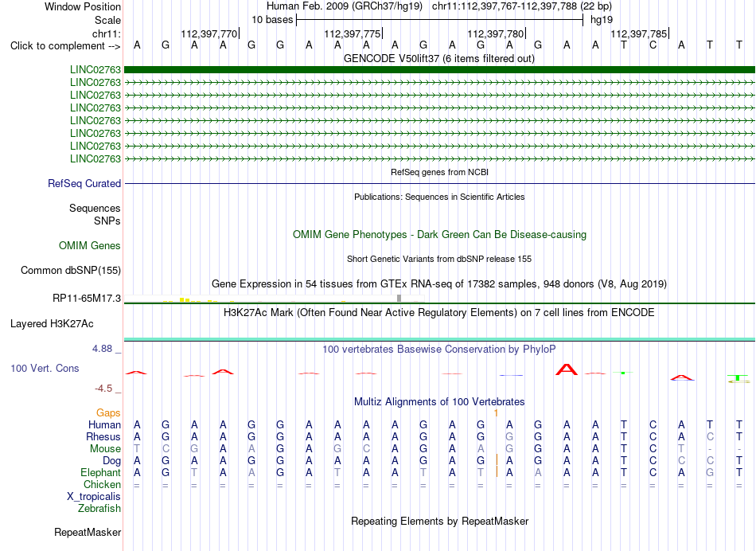Open the 'GENCODE V50lift37 (6 items filtered out)' track title

(439, 59)
